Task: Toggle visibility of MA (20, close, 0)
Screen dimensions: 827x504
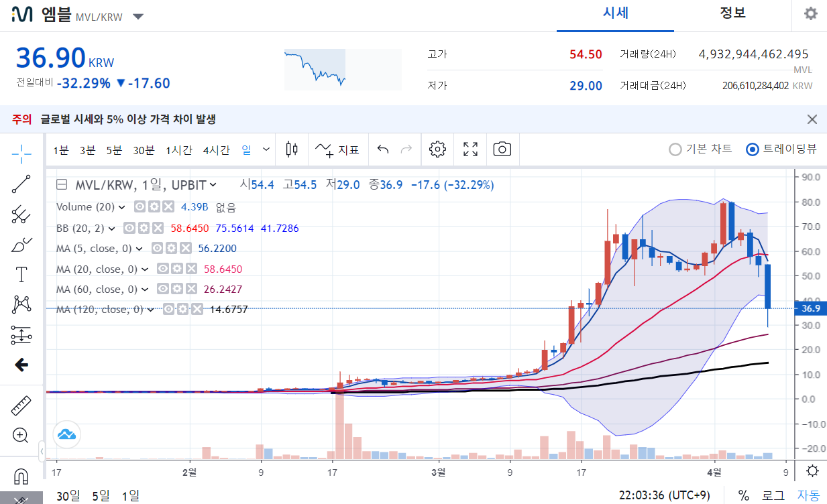Action: pyautogui.click(x=163, y=269)
